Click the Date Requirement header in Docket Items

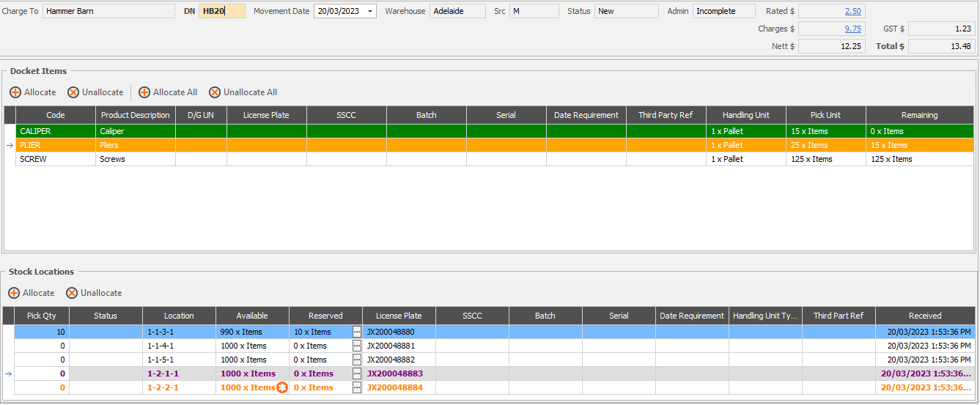[586, 115]
